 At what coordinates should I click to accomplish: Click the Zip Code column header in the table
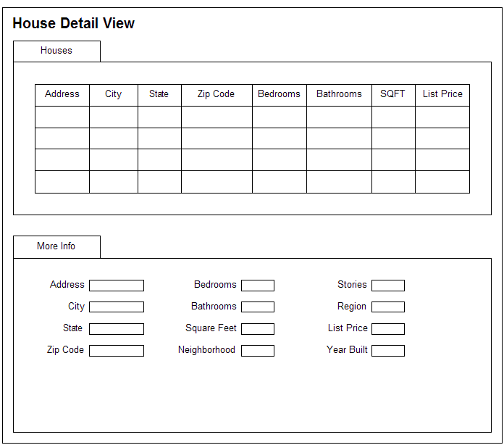tap(217, 95)
